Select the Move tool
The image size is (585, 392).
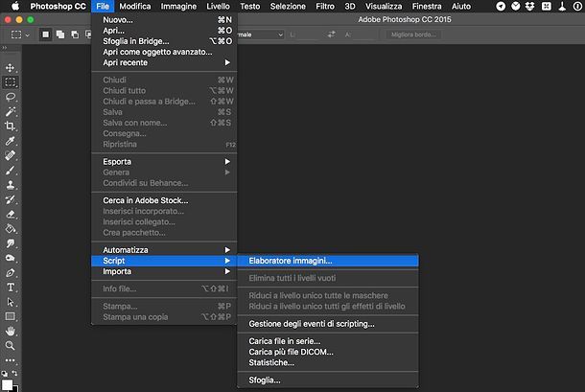pos(11,67)
